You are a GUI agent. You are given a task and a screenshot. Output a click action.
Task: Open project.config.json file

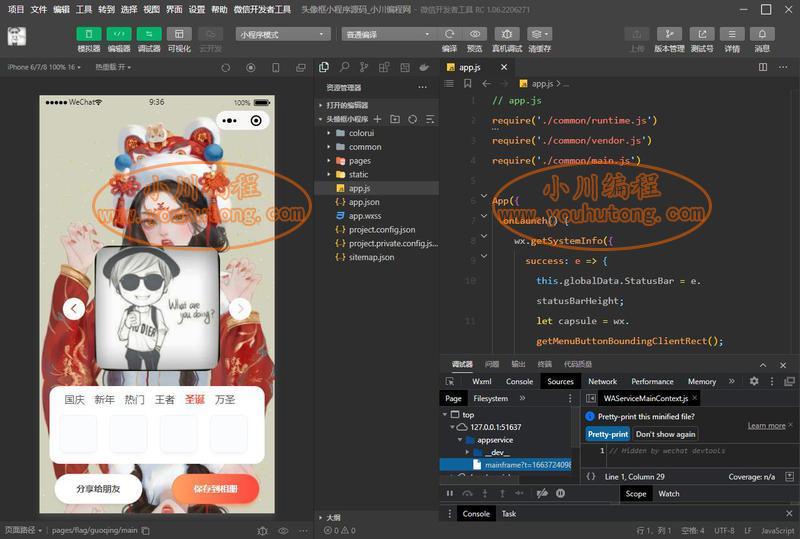(x=377, y=230)
